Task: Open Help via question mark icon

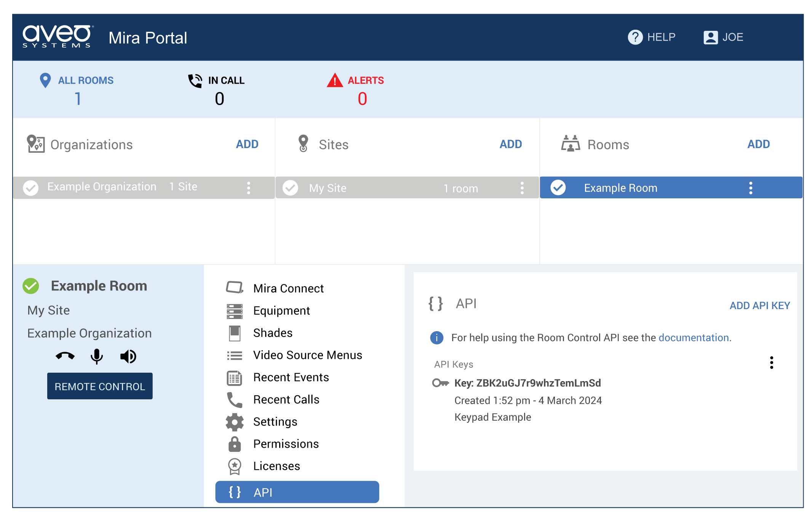Action: pos(635,37)
